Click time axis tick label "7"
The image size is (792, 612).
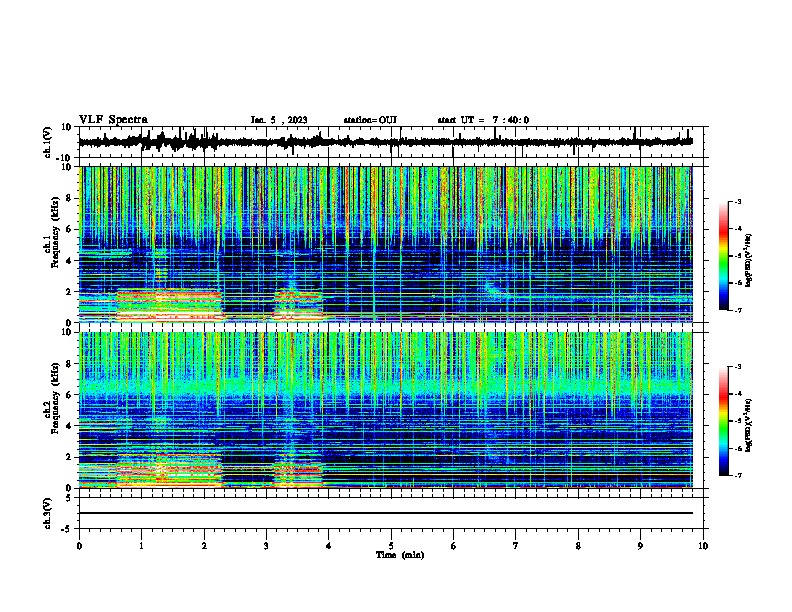[x=516, y=546]
